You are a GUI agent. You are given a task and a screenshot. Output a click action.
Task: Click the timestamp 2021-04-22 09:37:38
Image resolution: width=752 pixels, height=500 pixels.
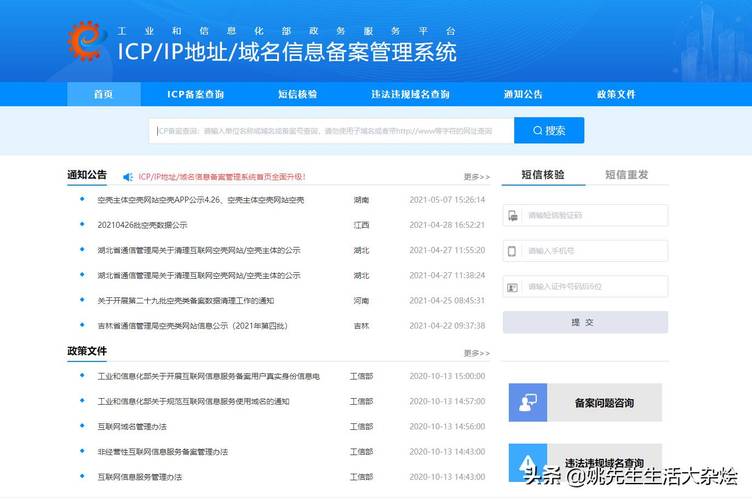point(447,326)
